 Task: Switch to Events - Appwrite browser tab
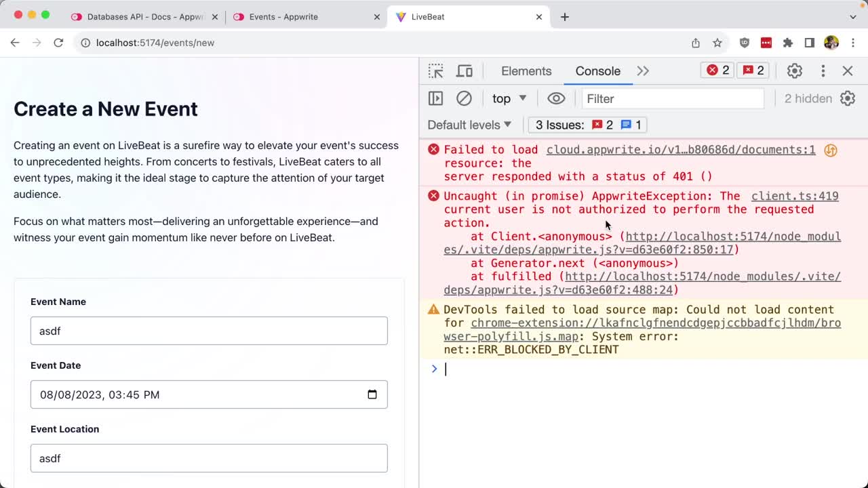tap(283, 17)
